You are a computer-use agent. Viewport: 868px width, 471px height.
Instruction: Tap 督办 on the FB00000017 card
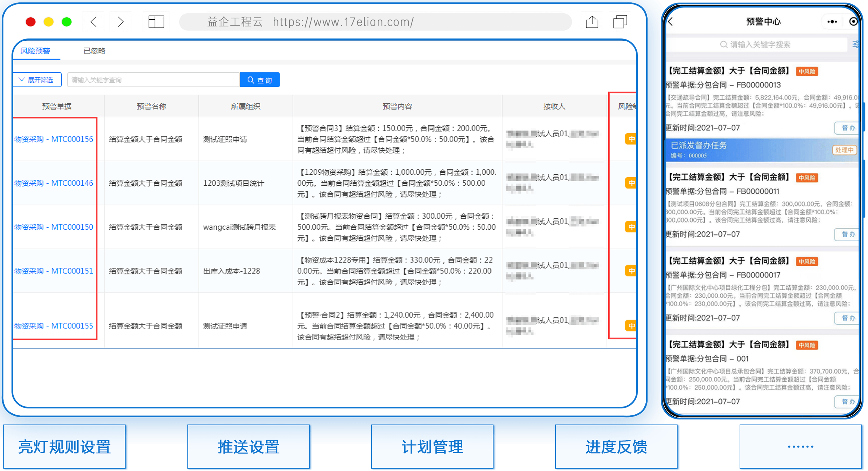847,318
